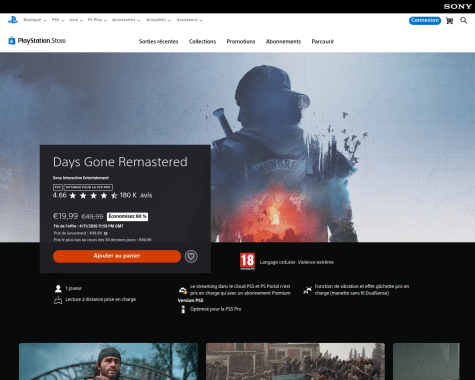Click 'Optimisé pour la PS5 Pro' feature text
The width and height of the screenshot is (475, 380).
[216, 309]
